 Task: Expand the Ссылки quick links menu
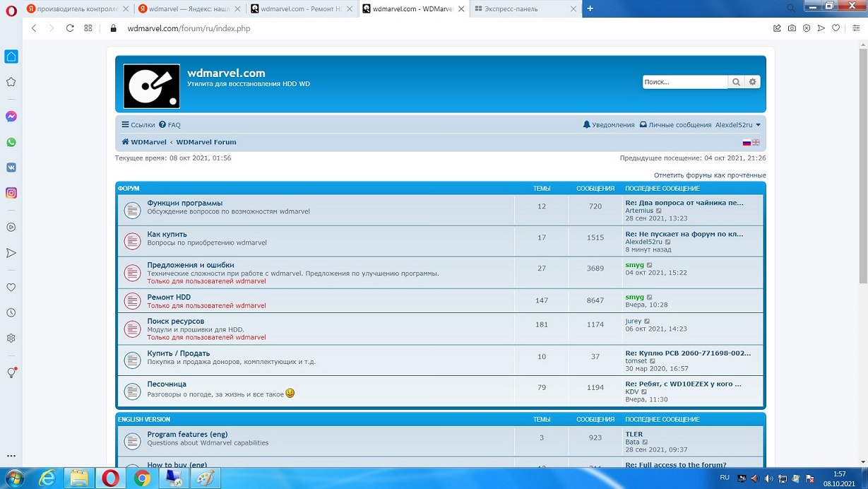click(x=138, y=125)
